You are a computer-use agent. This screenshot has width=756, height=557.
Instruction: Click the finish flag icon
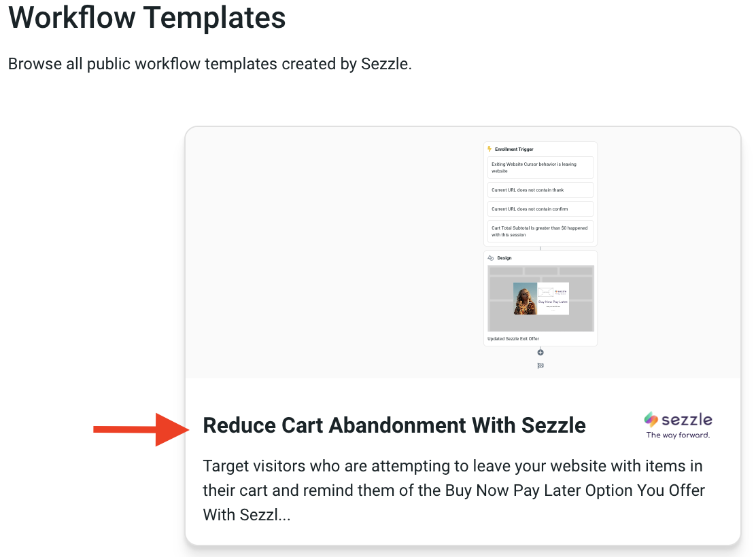pyautogui.click(x=540, y=365)
